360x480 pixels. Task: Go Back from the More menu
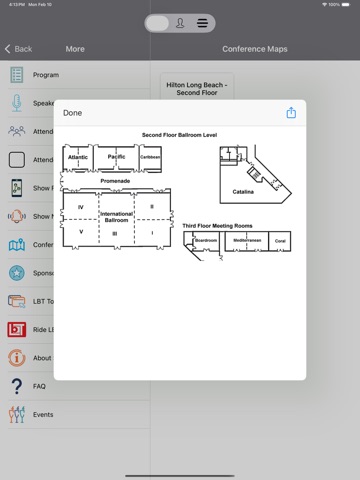(19, 49)
